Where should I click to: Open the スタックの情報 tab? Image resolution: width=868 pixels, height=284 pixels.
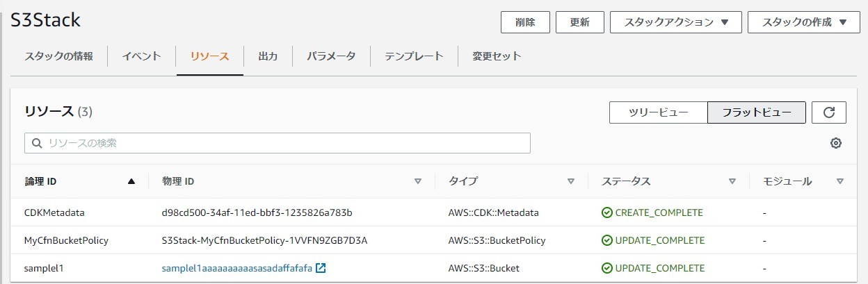click(x=58, y=56)
